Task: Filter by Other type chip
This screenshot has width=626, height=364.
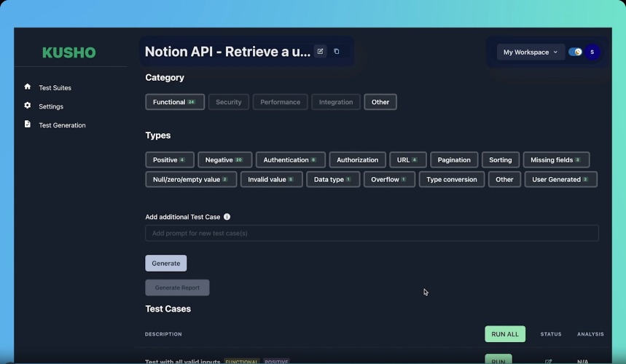Action: 504,179
